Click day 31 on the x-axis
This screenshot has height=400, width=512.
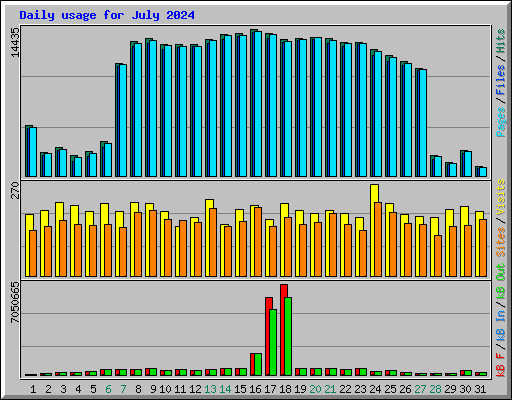click(x=480, y=389)
